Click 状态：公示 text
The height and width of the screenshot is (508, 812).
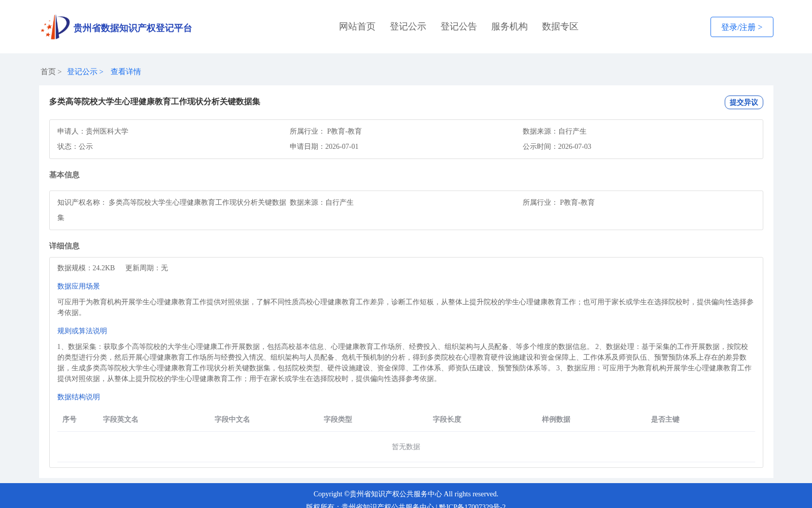[x=75, y=146]
